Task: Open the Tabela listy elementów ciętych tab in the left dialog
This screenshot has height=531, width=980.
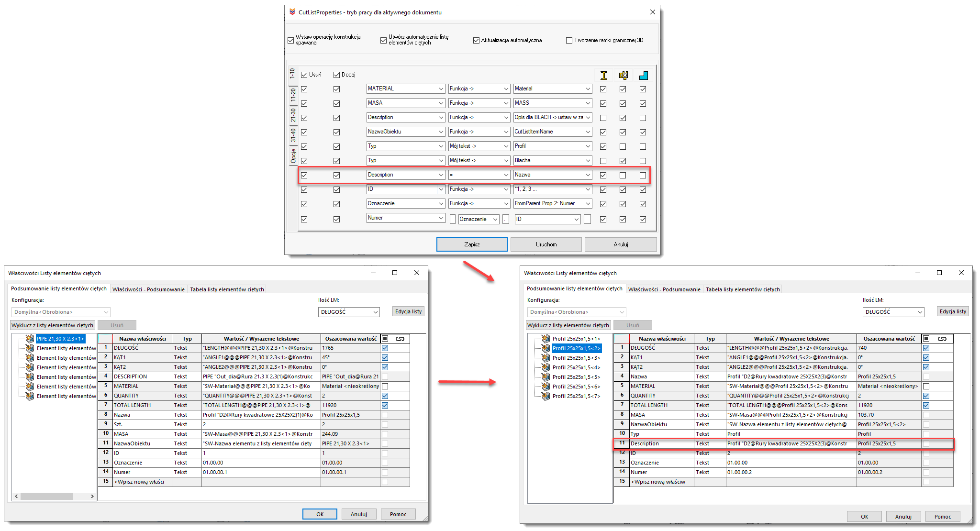Action: coord(227,289)
